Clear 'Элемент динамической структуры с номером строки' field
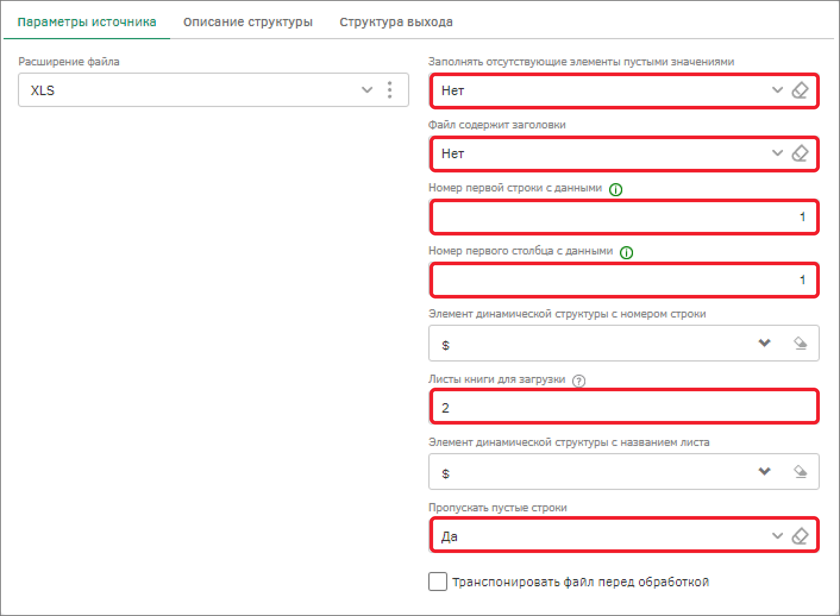Screen dimensions: 840x616 point(801,343)
